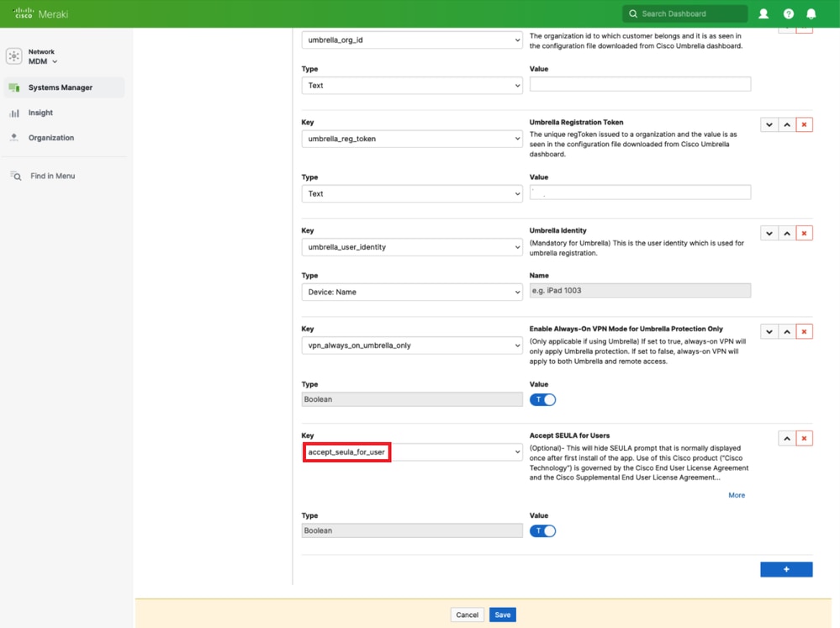Select Organization in the sidebar menu

click(53, 137)
